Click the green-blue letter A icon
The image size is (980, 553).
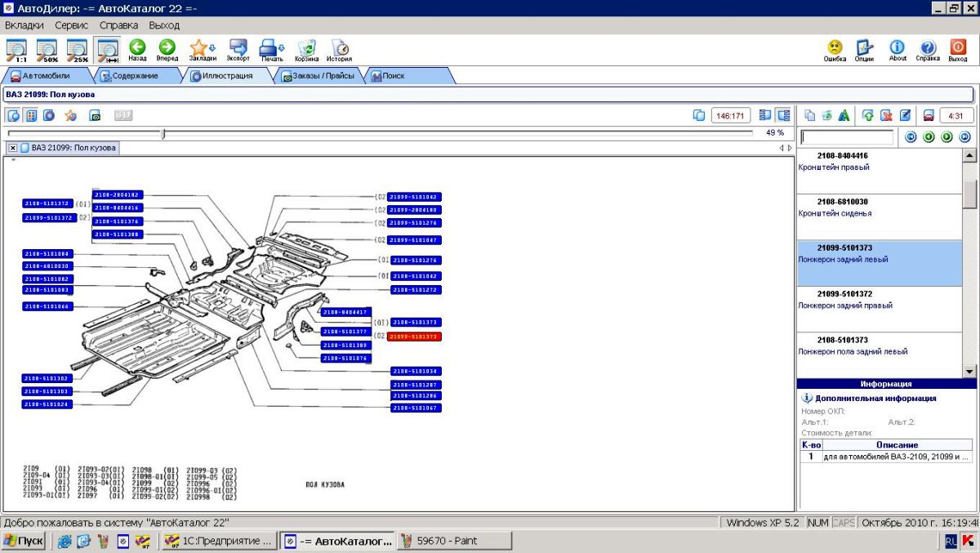click(844, 115)
